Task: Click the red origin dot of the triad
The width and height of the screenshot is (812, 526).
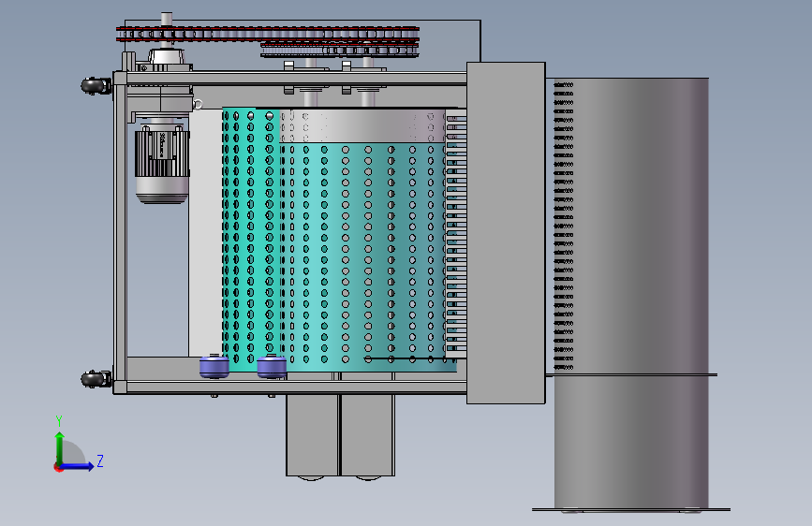Action: coord(57,468)
